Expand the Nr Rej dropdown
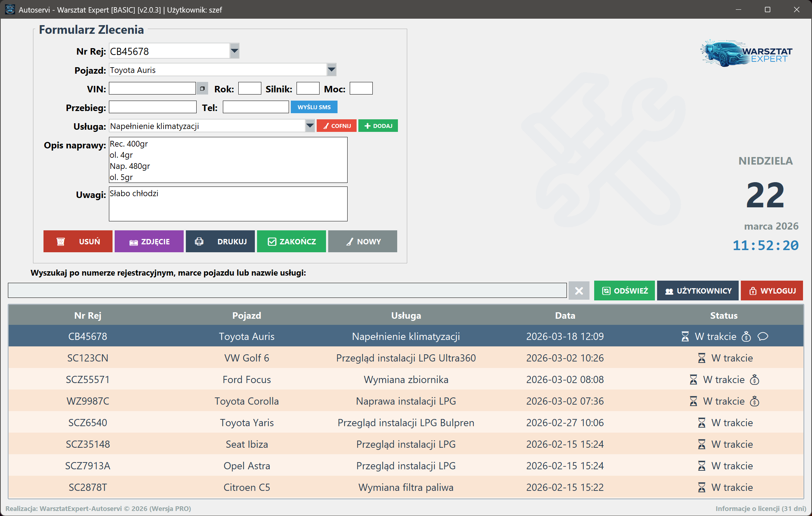Viewport: 812px width, 516px height. 234,51
